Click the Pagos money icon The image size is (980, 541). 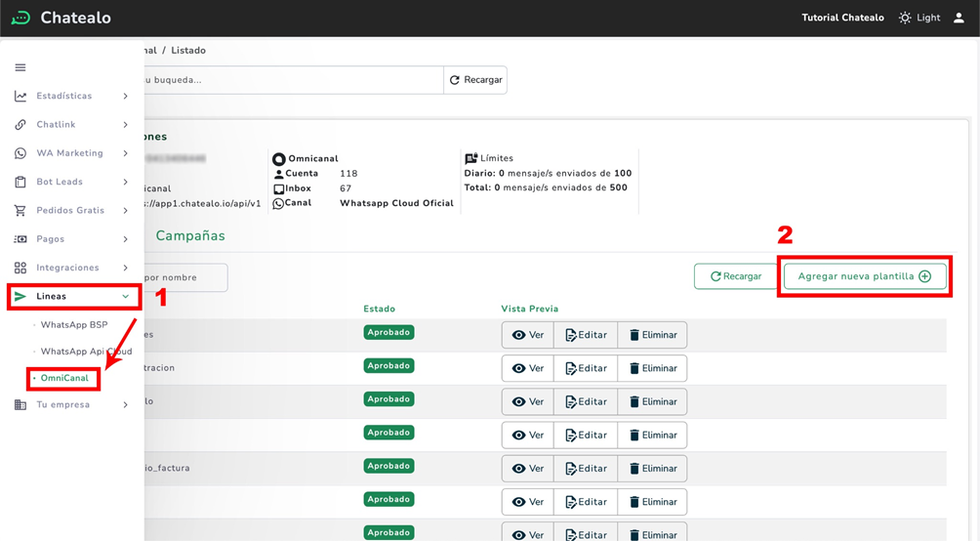[20, 239]
